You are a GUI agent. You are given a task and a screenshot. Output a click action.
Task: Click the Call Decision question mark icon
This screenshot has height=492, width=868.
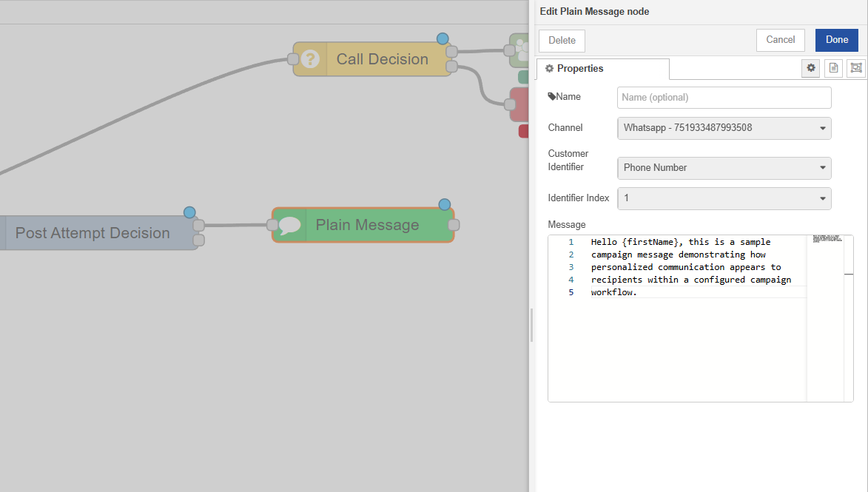(x=312, y=59)
